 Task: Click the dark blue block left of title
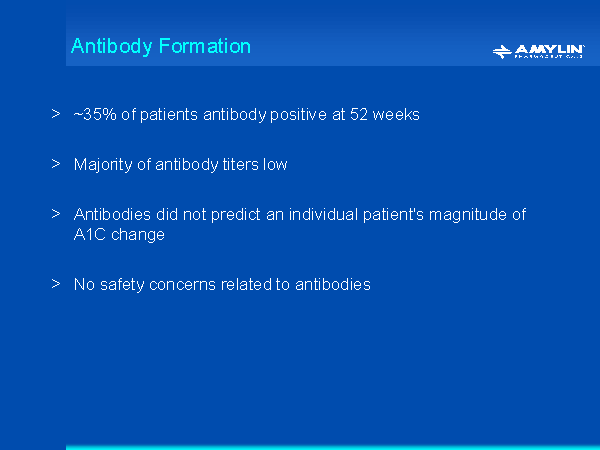click(x=33, y=33)
